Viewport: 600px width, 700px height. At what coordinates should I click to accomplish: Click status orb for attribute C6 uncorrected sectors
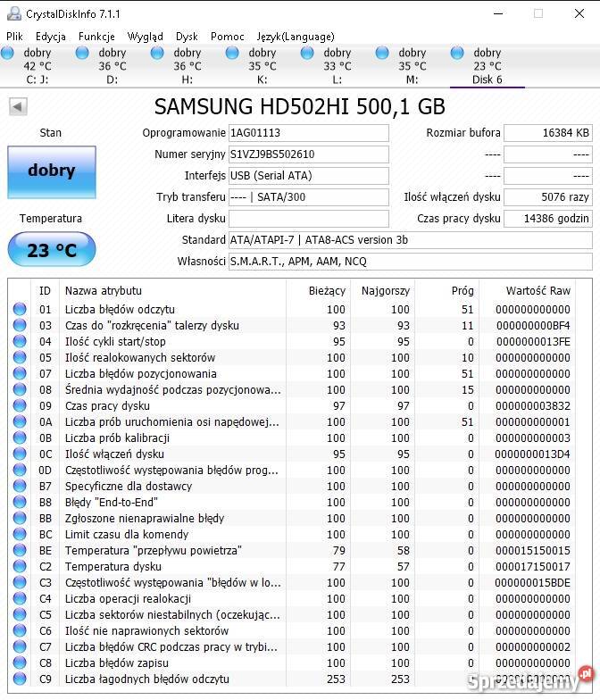[x=20, y=630]
